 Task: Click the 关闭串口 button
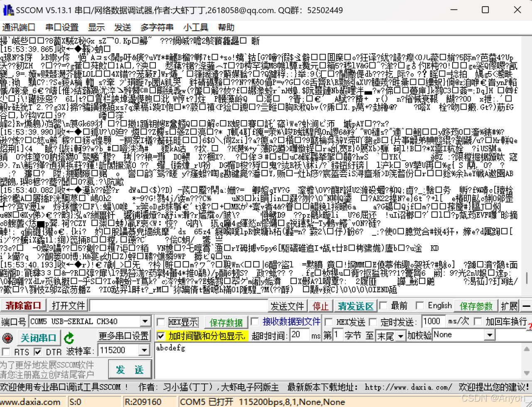pos(38,338)
